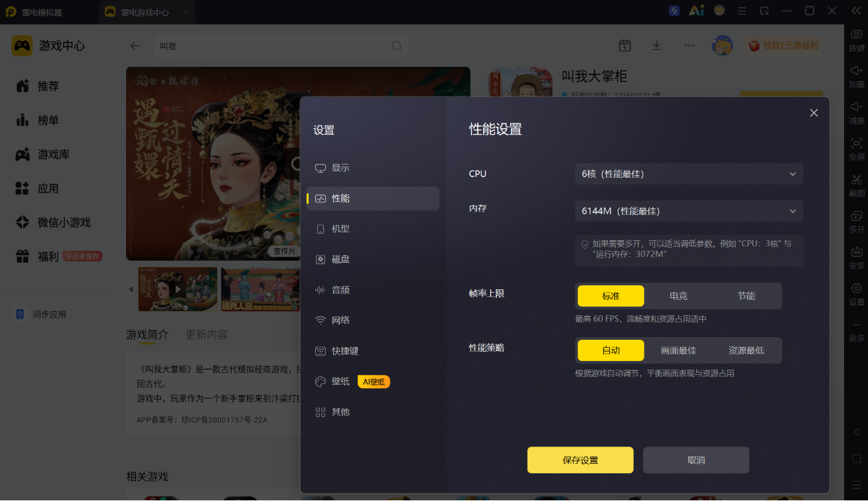The height and width of the screenshot is (501, 868).
Task: Click 更多 in right toolbar
Action: 857,332
